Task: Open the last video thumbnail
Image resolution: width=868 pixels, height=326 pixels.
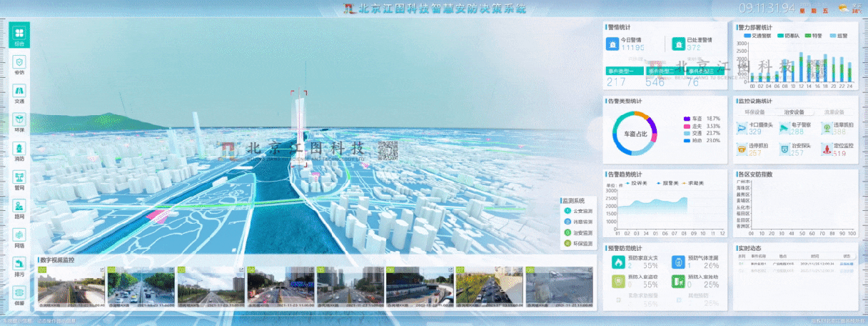Action: 560,287
